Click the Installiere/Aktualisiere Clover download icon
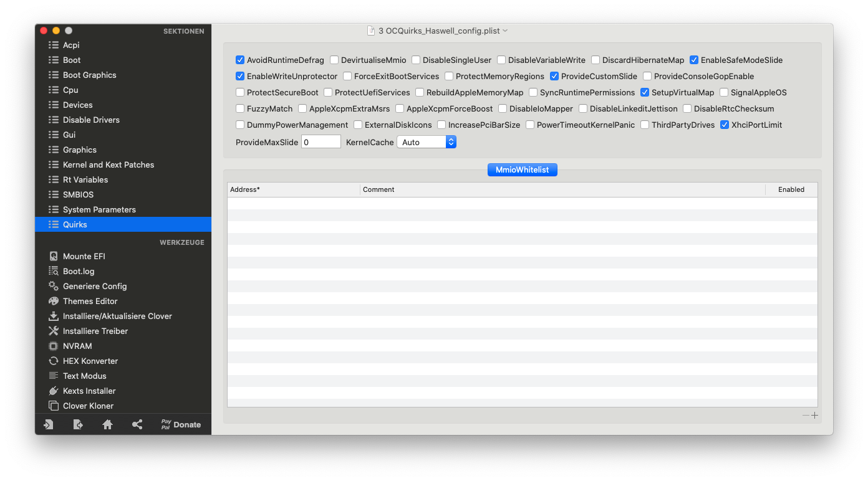868x481 pixels. pyautogui.click(x=54, y=316)
